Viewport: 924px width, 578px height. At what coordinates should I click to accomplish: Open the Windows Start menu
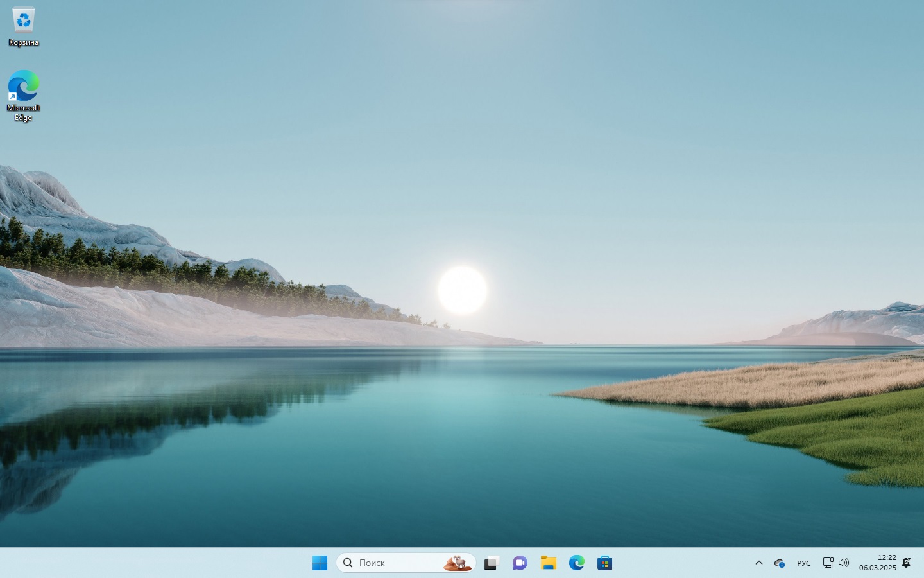320,563
